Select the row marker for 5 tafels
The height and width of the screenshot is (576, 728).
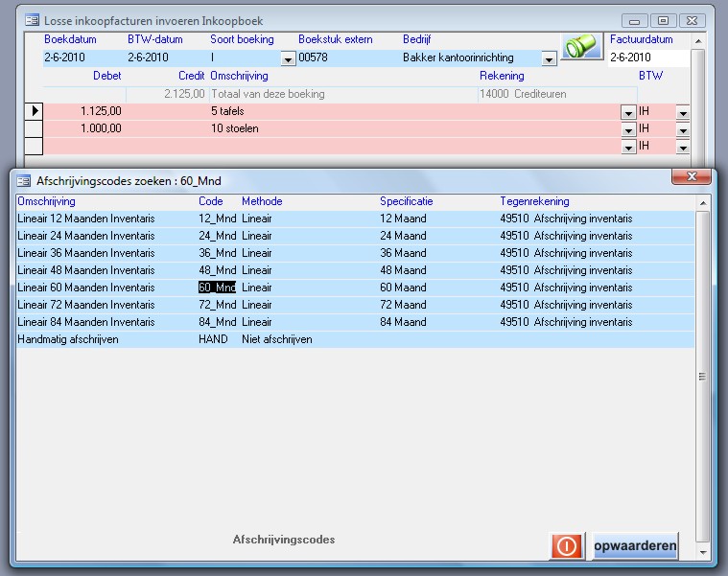[x=34, y=111]
